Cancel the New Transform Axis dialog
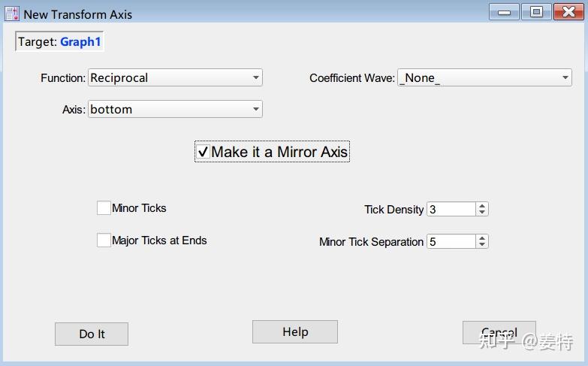This screenshot has width=588, height=366. tap(499, 333)
